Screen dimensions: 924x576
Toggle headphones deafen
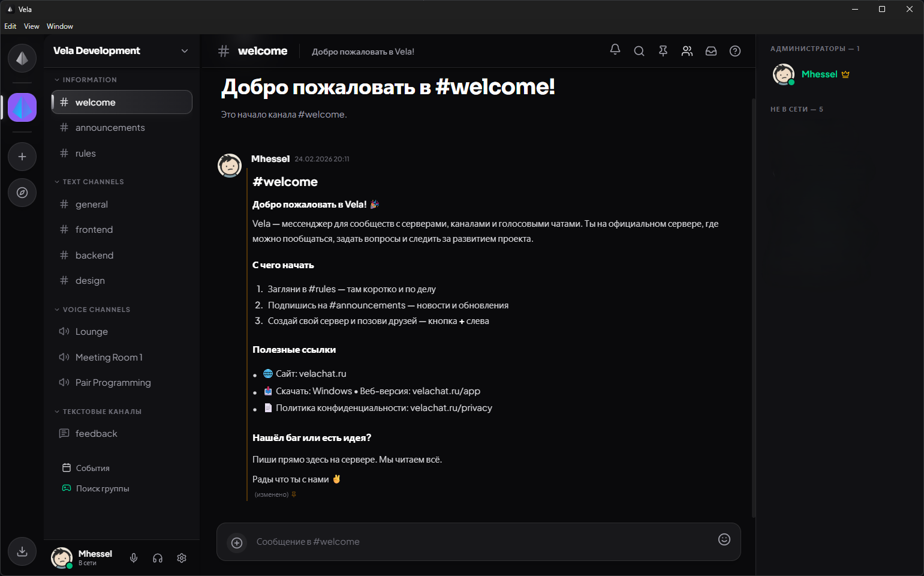158,558
